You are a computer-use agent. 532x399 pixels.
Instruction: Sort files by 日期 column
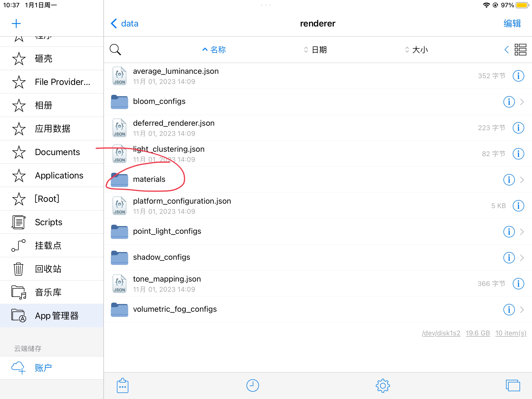pos(315,50)
